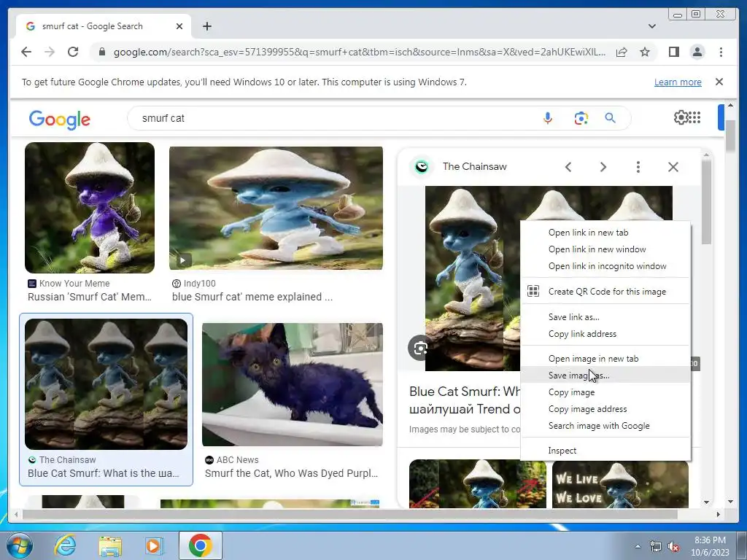
Task: Dismiss the Chrome update notification bar
Action: [x=719, y=82]
